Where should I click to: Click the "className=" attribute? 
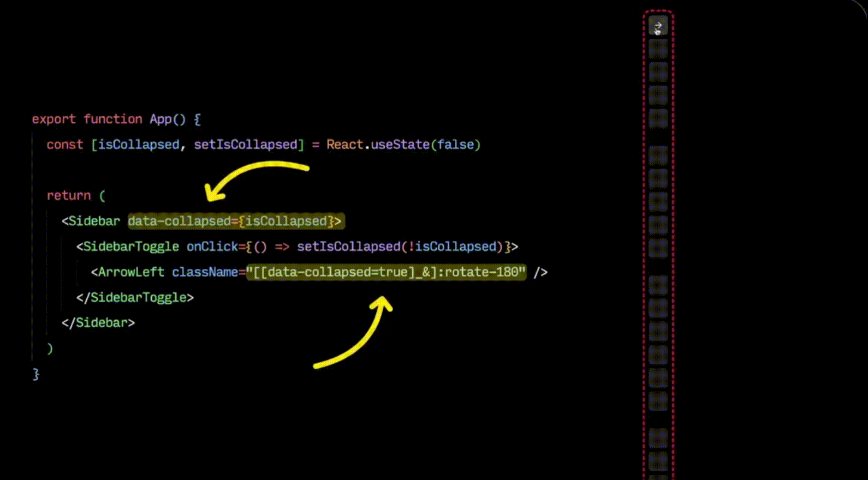209,272
